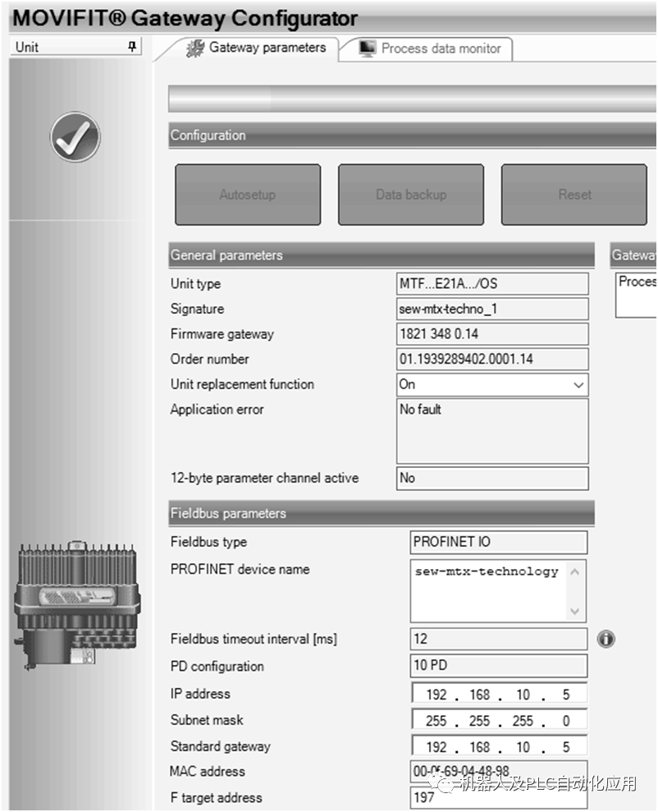The height and width of the screenshot is (812, 658).
Task: Click the info icon beside Fieldbus timeout
Action: [605, 639]
